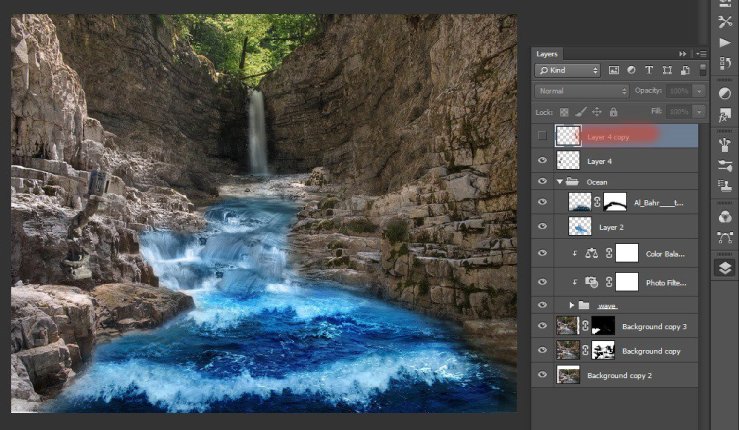The height and width of the screenshot is (430, 739).
Task: Show the hidden Layer 4 copy
Action: (542, 135)
